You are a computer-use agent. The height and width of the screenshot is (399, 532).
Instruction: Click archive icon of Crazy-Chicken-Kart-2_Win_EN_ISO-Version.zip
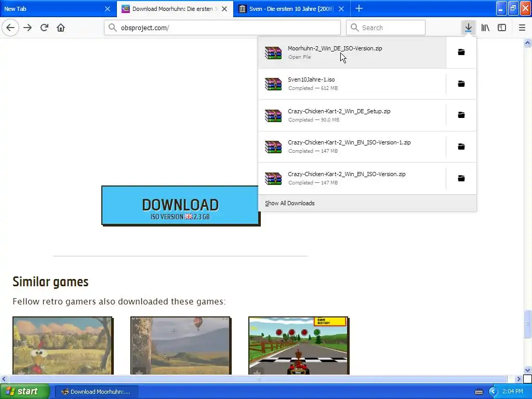click(x=273, y=178)
